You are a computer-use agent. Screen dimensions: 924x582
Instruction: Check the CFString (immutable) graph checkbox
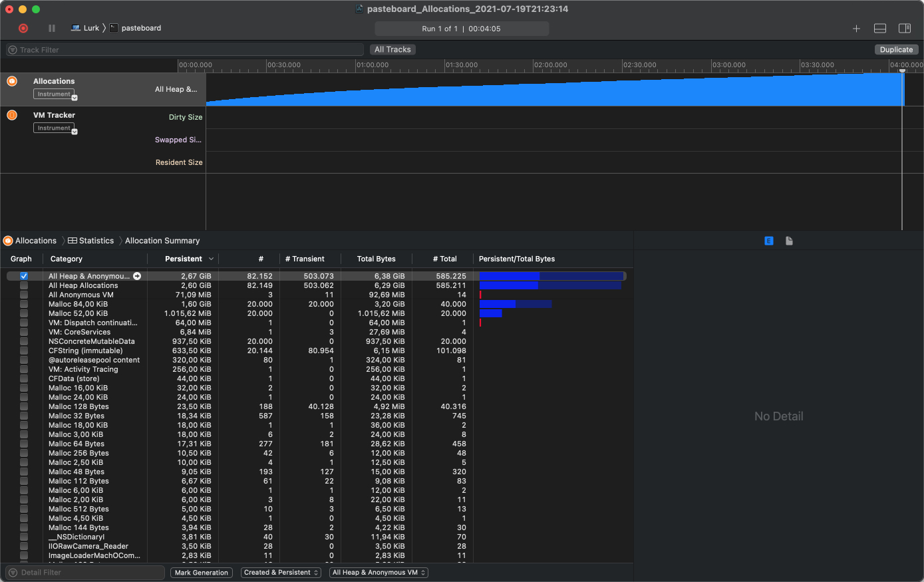tap(24, 351)
